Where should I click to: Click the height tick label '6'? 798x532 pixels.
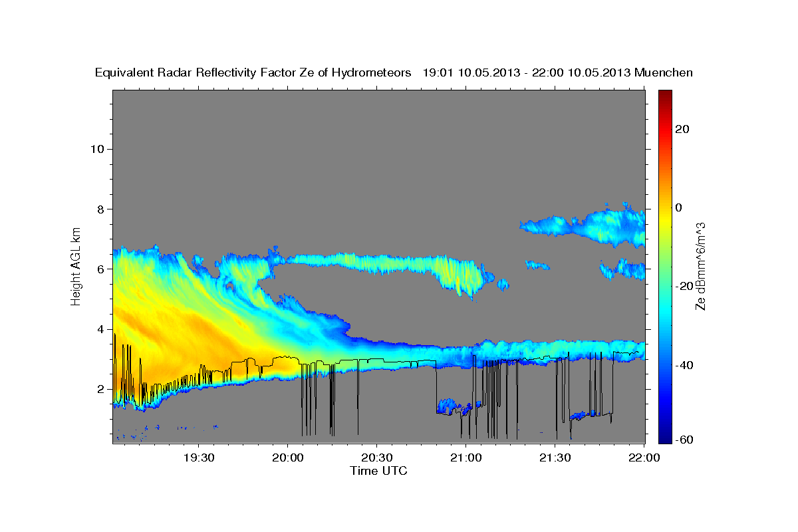pos(100,269)
